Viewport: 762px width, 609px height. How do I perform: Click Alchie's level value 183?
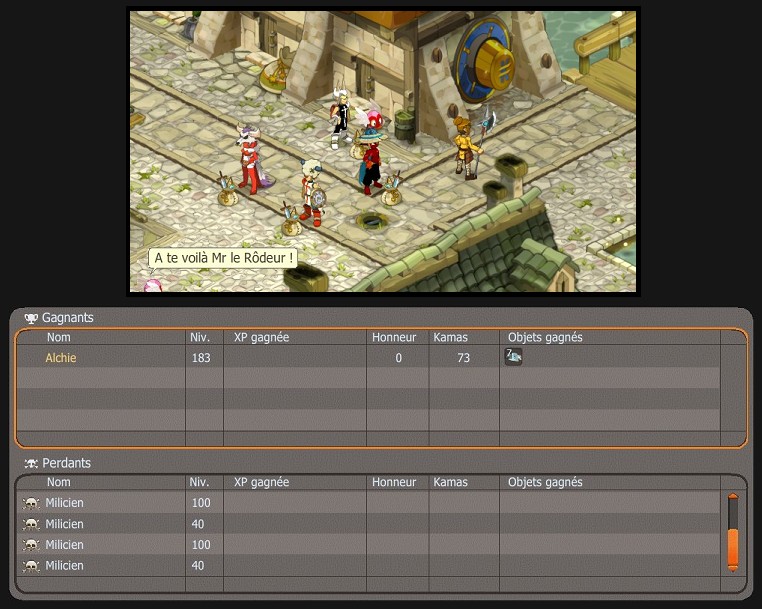(201, 358)
